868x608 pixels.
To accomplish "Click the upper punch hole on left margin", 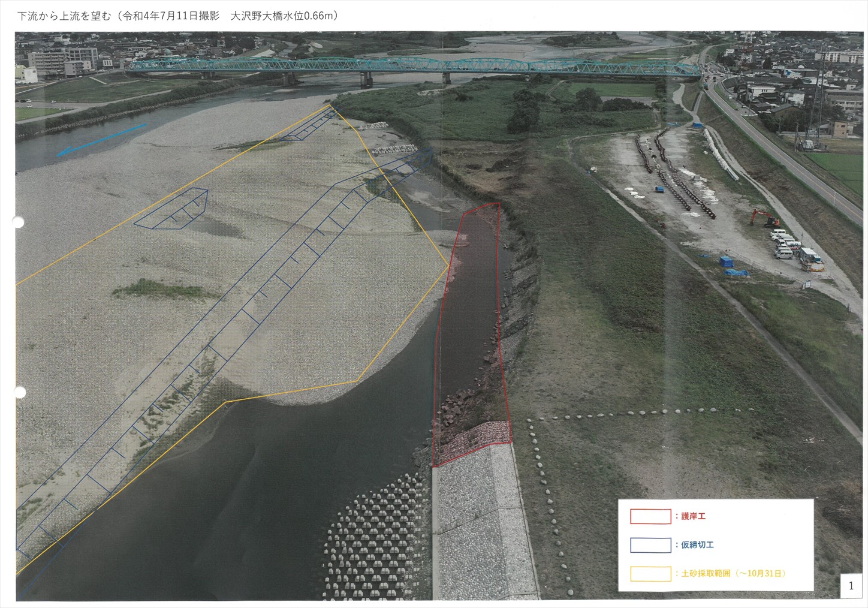I will coord(18,222).
